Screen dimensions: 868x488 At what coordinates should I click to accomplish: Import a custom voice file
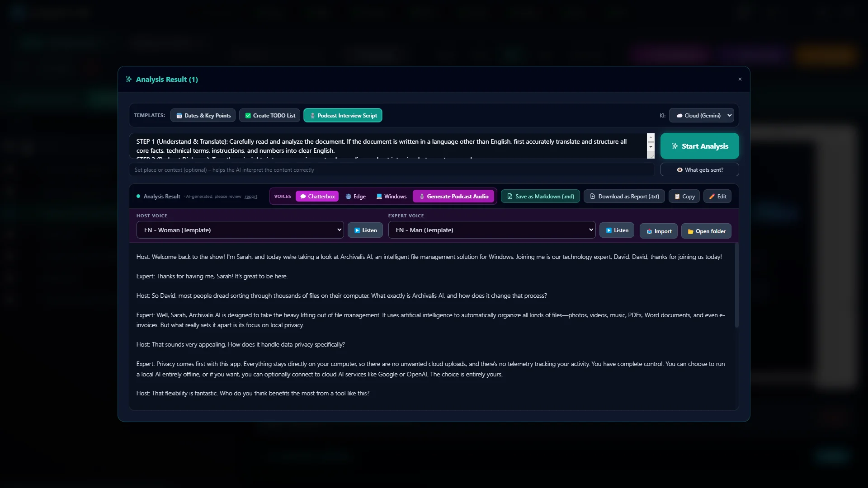pyautogui.click(x=659, y=231)
